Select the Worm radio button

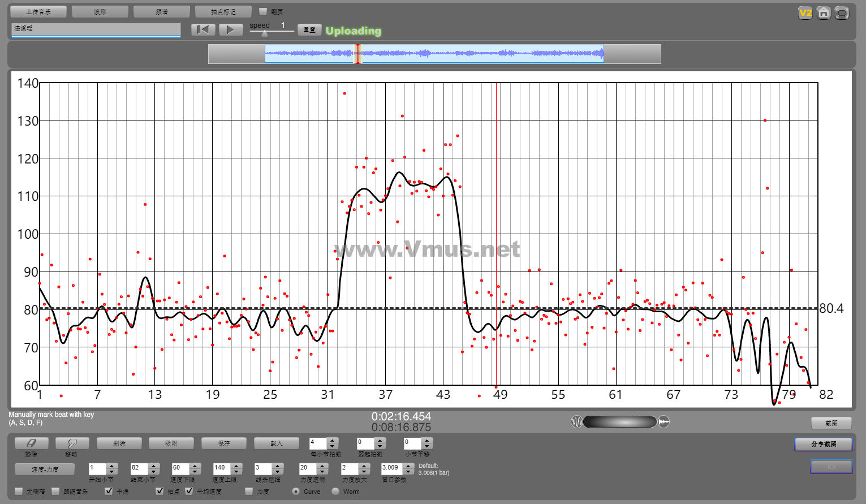335,491
